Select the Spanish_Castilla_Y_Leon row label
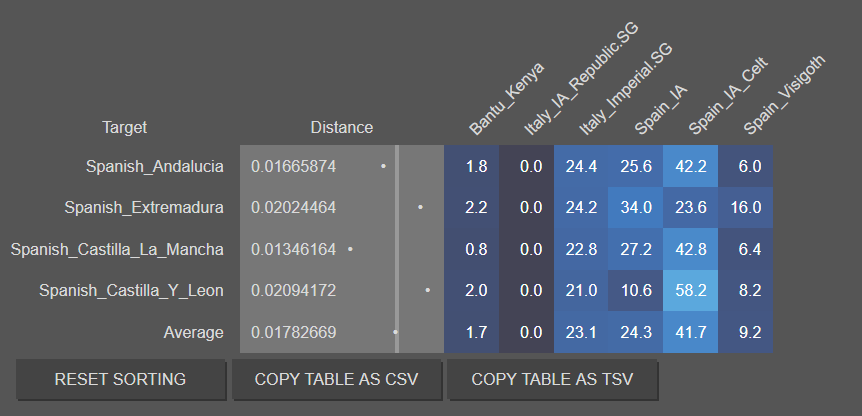The image size is (862, 416). tap(131, 291)
